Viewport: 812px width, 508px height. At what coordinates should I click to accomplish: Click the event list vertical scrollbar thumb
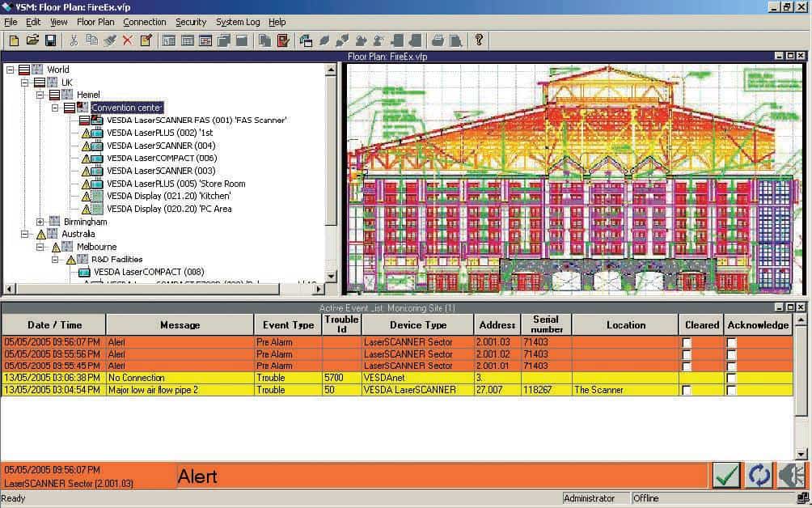pyautogui.click(x=801, y=370)
